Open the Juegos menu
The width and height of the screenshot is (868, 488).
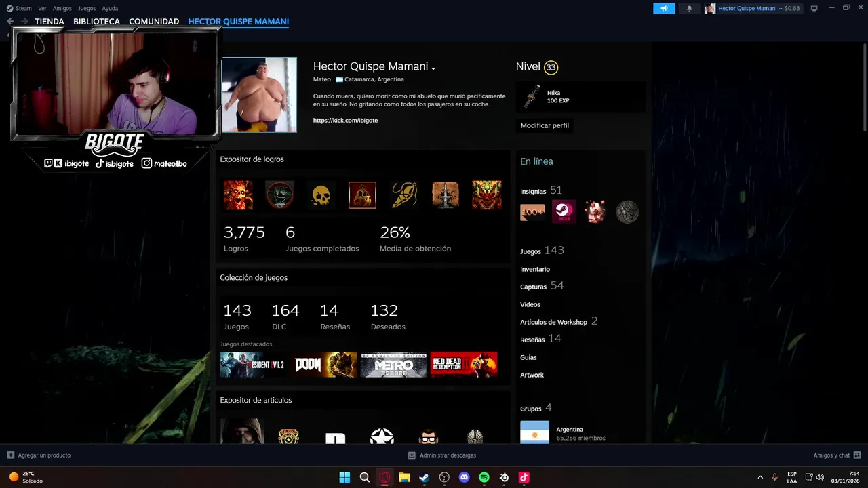click(x=87, y=9)
